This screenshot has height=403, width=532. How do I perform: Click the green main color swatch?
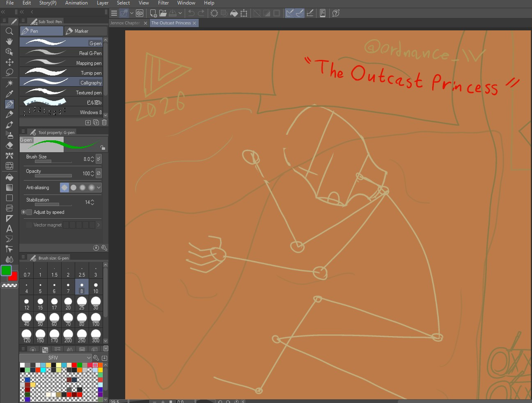point(6,270)
